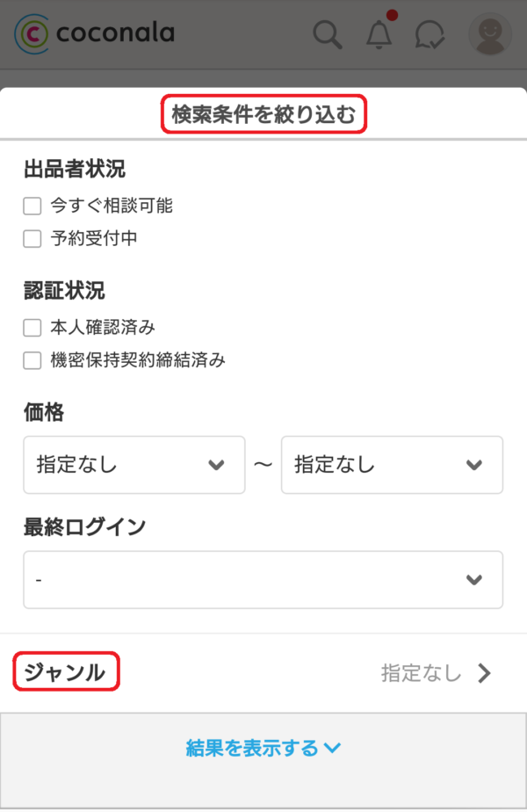Click the 検索条件を絞り込む header
The height and width of the screenshot is (812, 527).
(x=263, y=115)
